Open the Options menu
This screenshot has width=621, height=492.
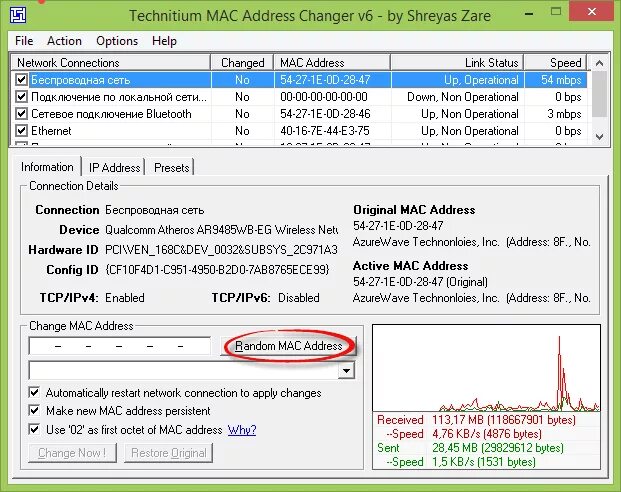click(x=117, y=41)
